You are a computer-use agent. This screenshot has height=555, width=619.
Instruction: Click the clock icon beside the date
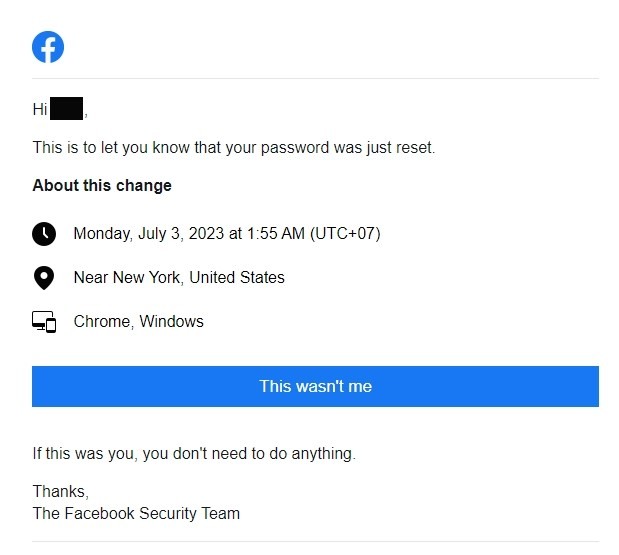click(x=44, y=234)
